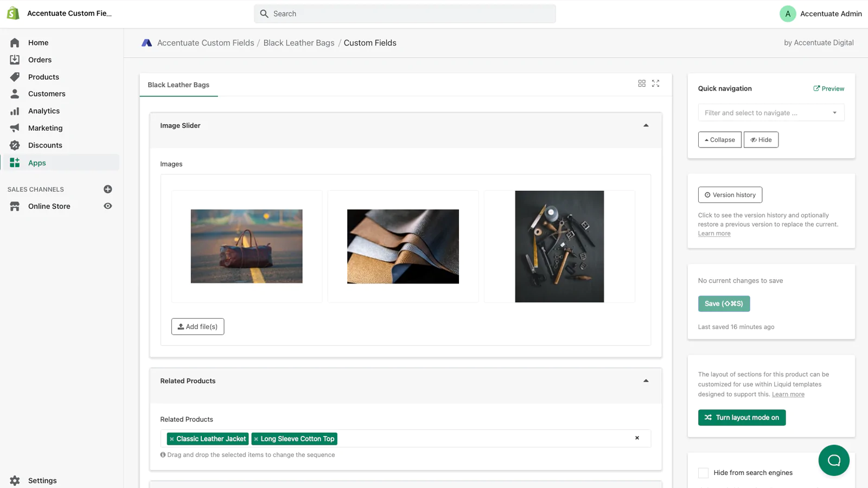Click Learn more under layout description

[788, 394]
